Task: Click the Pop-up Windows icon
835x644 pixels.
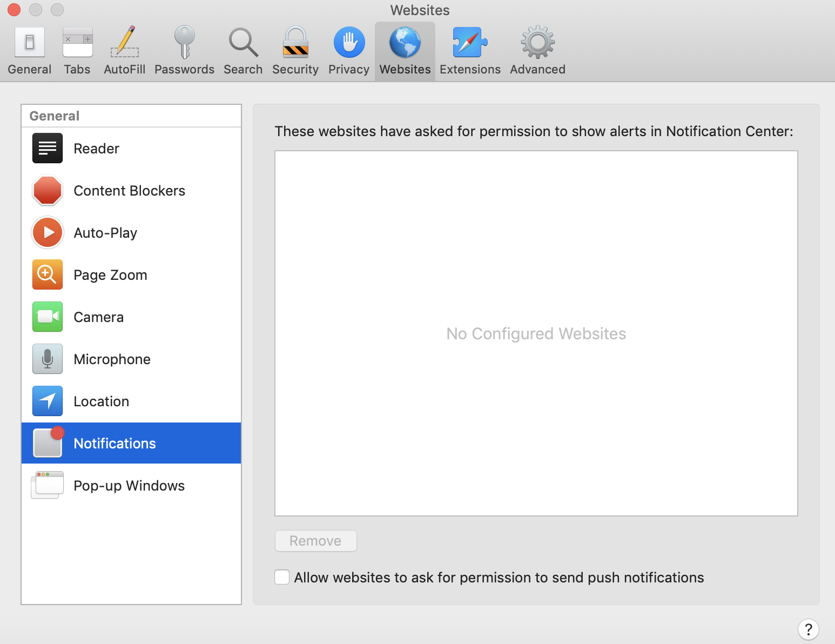Action: tap(48, 485)
